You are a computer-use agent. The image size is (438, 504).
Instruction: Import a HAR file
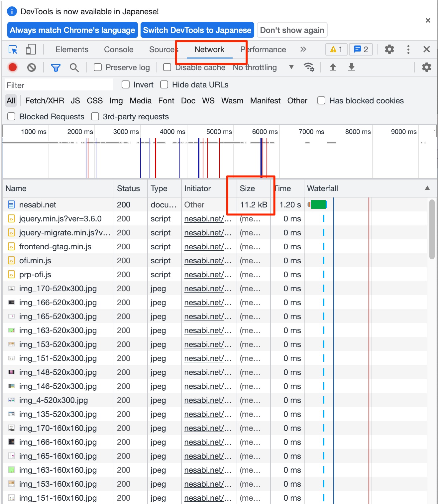(333, 67)
